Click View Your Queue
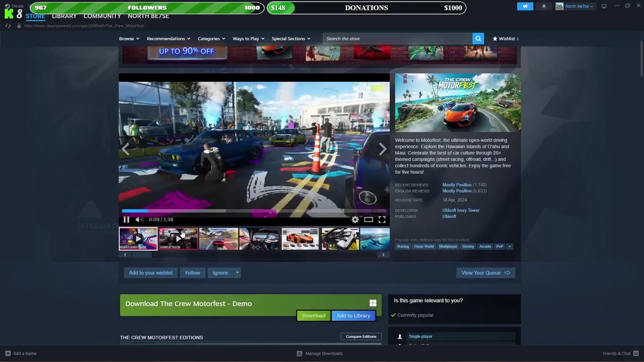The image size is (644, 362). (486, 273)
